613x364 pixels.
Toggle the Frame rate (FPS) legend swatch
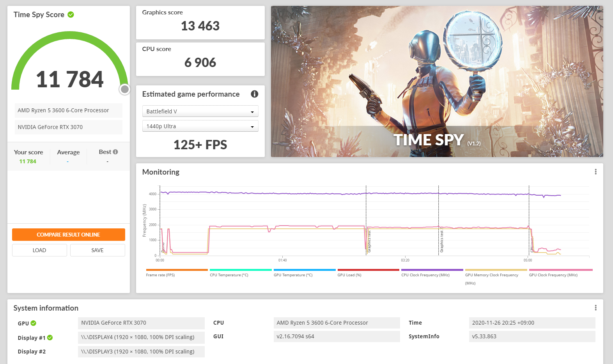pos(177,270)
